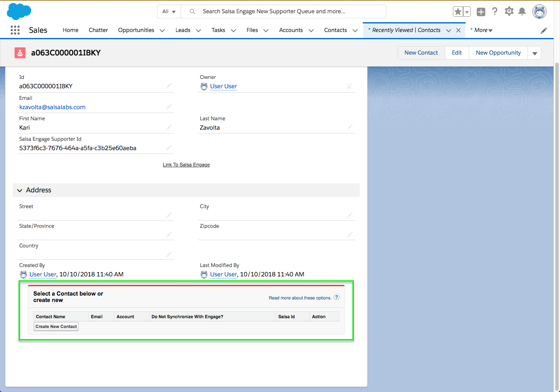Open the Favorites star icon
Viewport: 560px width, 392px height.
[458, 12]
